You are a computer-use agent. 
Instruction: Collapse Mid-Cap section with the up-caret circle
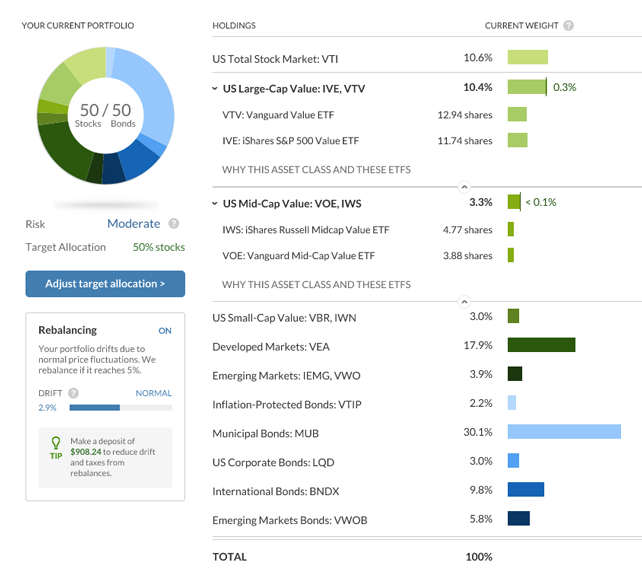click(x=464, y=302)
